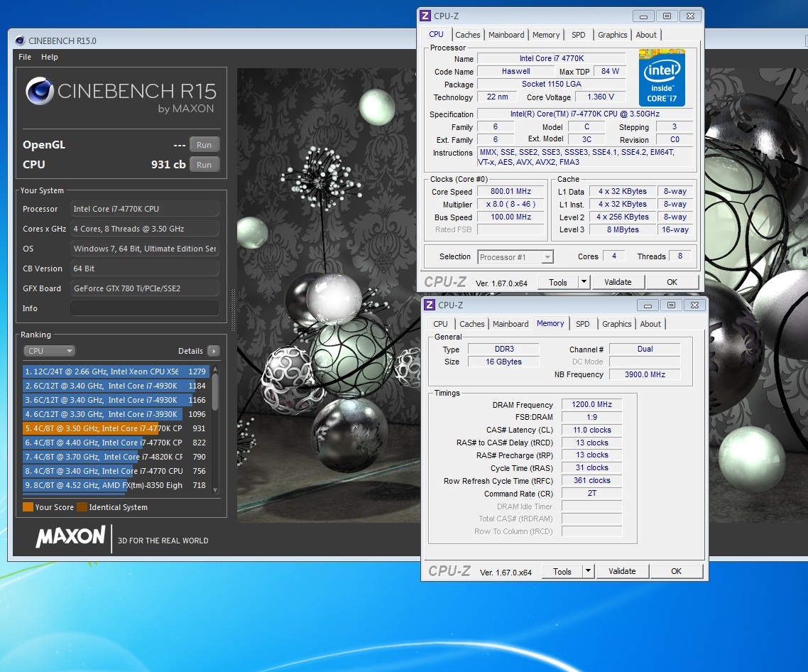Close the top CPU-Z window

click(x=691, y=16)
